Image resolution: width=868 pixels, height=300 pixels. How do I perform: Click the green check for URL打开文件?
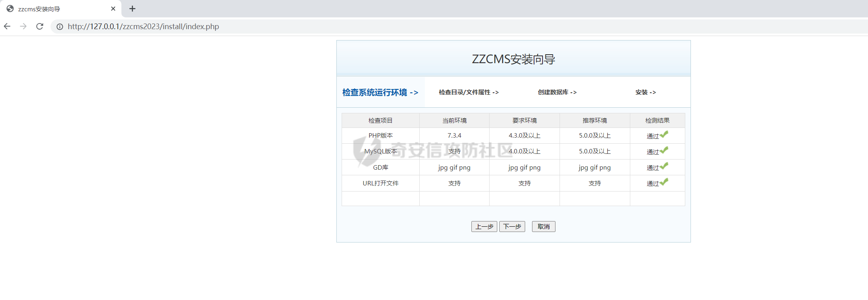664,181
